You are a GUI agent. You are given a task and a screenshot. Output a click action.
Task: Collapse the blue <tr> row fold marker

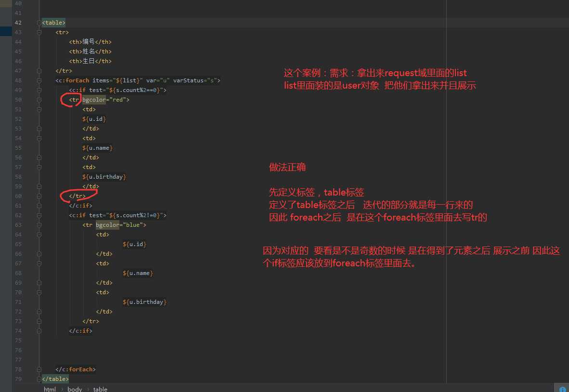click(x=39, y=224)
